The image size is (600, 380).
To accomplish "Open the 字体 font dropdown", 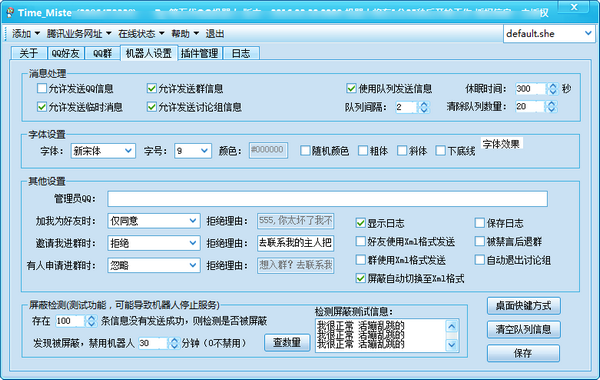I will [x=103, y=151].
